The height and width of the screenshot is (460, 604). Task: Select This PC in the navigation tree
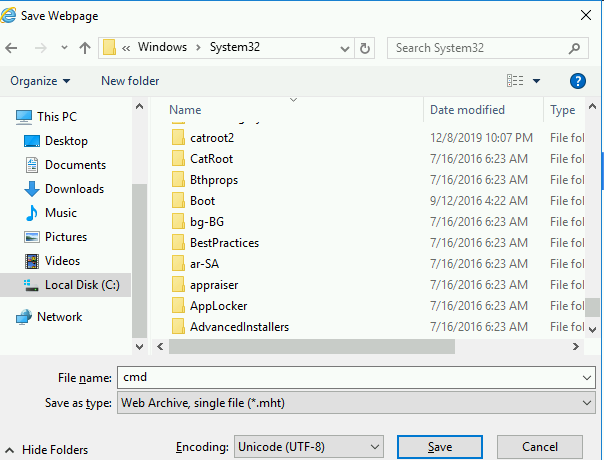click(x=57, y=117)
